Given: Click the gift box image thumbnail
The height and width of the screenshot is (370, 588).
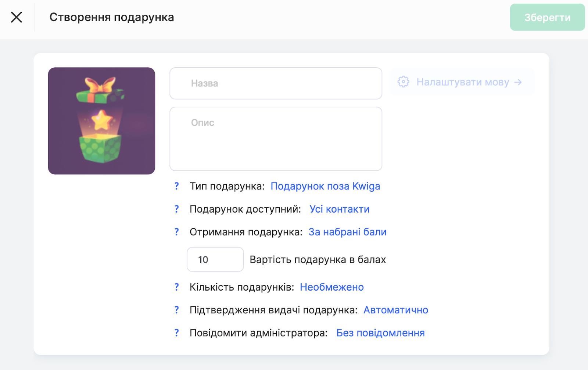Looking at the screenshot, I should [x=101, y=121].
